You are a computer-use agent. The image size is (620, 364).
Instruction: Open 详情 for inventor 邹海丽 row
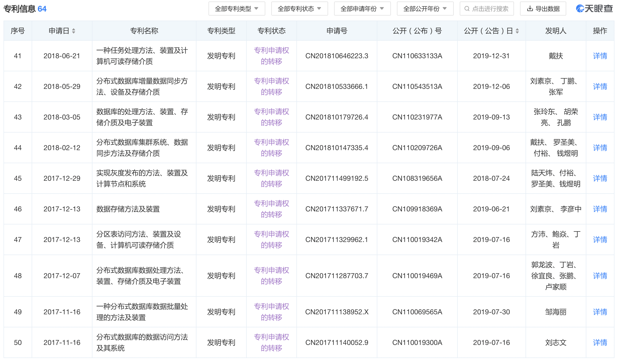(x=600, y=312)
